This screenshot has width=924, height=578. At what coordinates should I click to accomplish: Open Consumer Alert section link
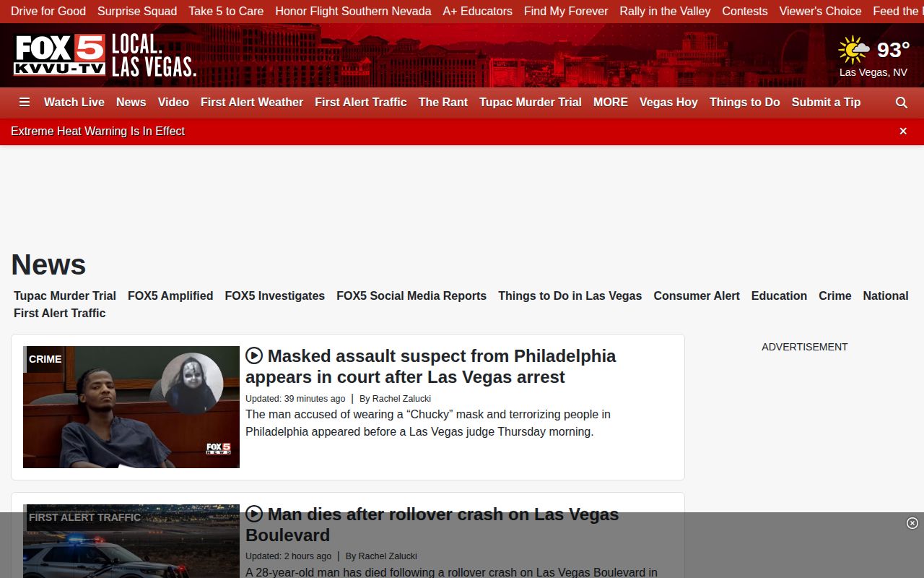pos(697,296)
